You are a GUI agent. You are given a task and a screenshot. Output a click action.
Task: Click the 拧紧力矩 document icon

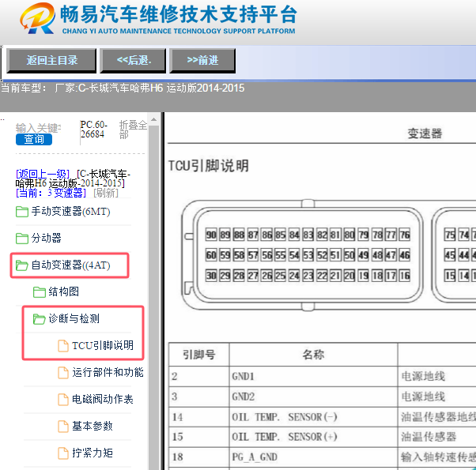click(x=63, y=453)
